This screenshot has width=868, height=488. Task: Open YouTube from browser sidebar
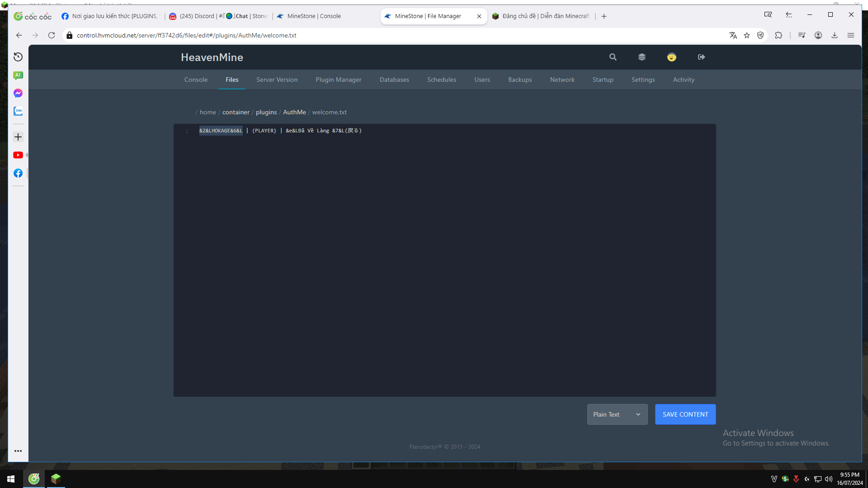click(x=18, y=155)
